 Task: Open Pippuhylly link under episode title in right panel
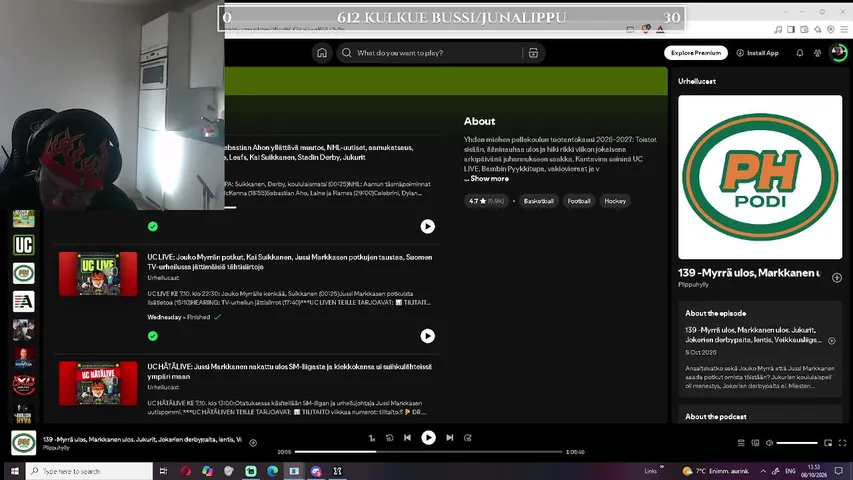[x=693, y=284]
